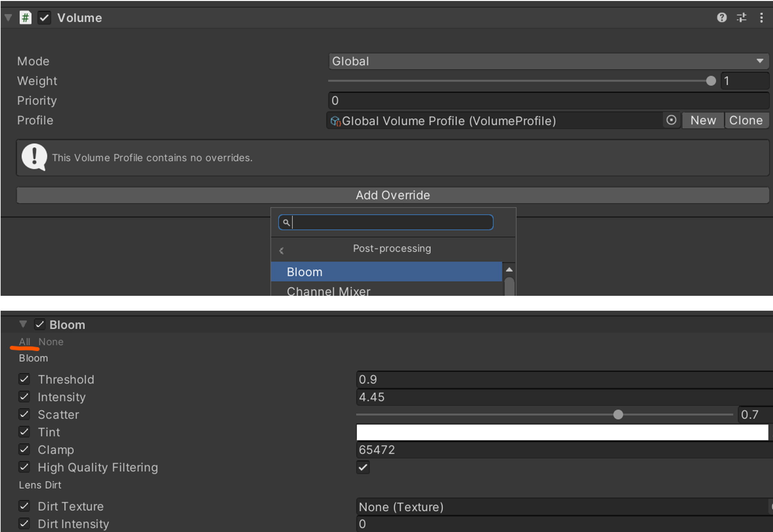Image resolution: width=773 pixels, height=532 pixels.
Task: Click the Add Override button
Action: [393, 195]
